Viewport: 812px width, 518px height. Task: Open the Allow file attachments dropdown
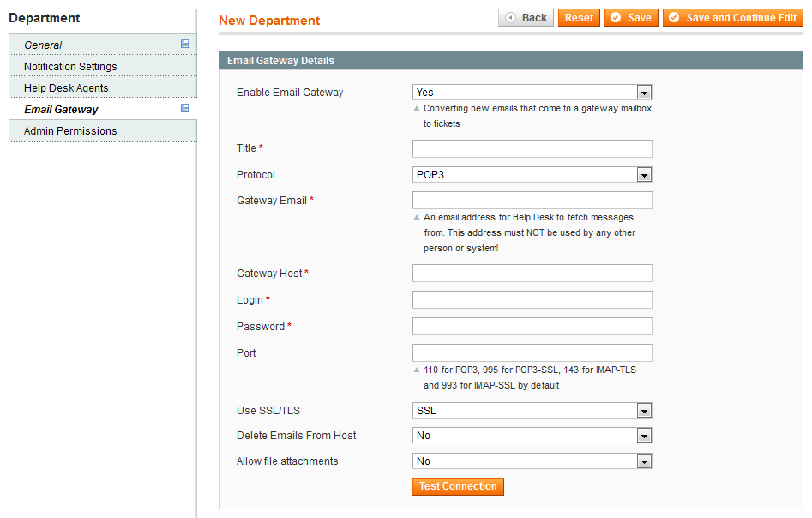tap(532, 461)
